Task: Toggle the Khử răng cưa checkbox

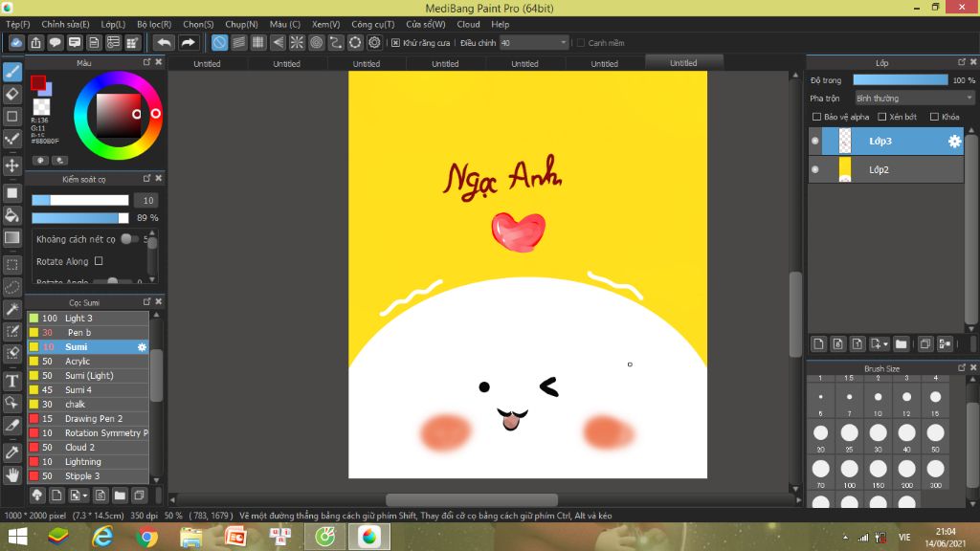Action: click(x=396, y=43)
